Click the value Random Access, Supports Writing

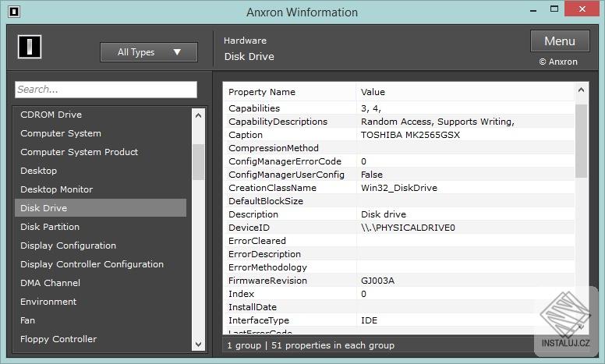coord(437,122)
